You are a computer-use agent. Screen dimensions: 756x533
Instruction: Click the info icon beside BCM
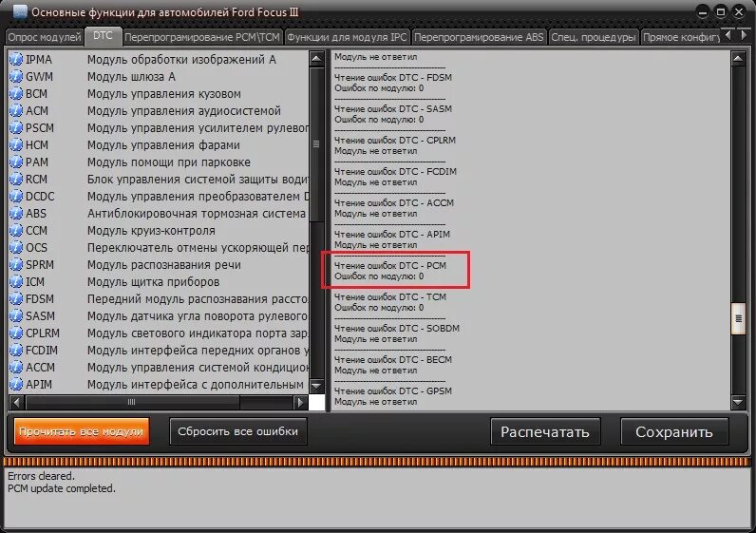click(x=16, y=93)
